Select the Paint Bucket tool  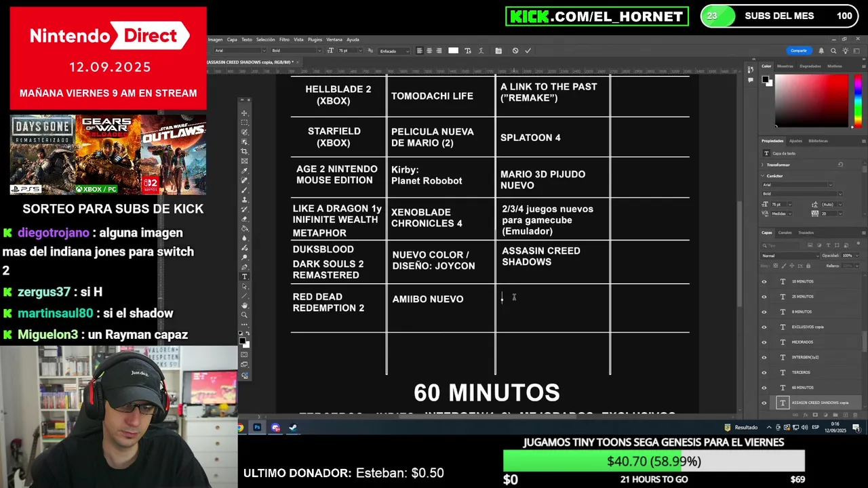point(244,228)
